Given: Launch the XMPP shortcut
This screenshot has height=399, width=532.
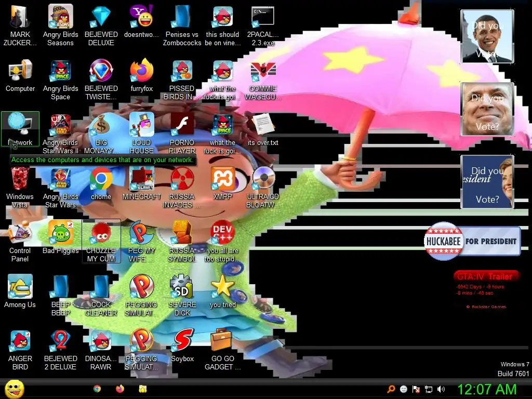Looking at the screenshot, I should click(222, 183).
